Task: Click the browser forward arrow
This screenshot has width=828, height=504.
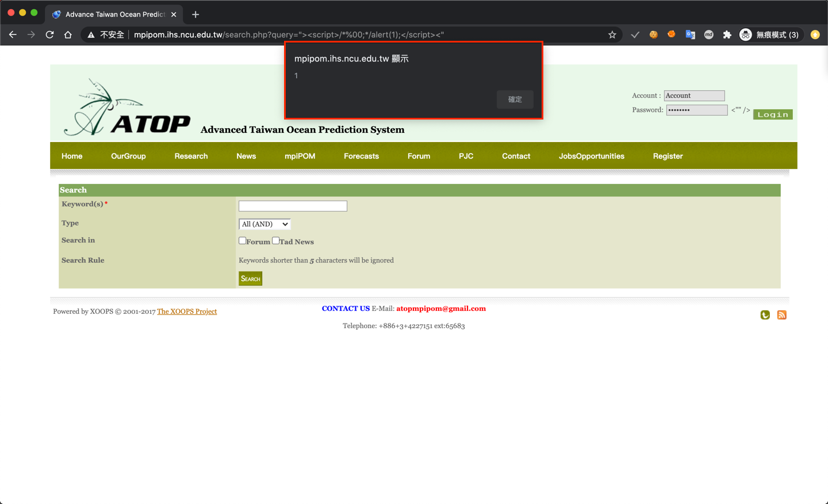Action: click(31, 34)
